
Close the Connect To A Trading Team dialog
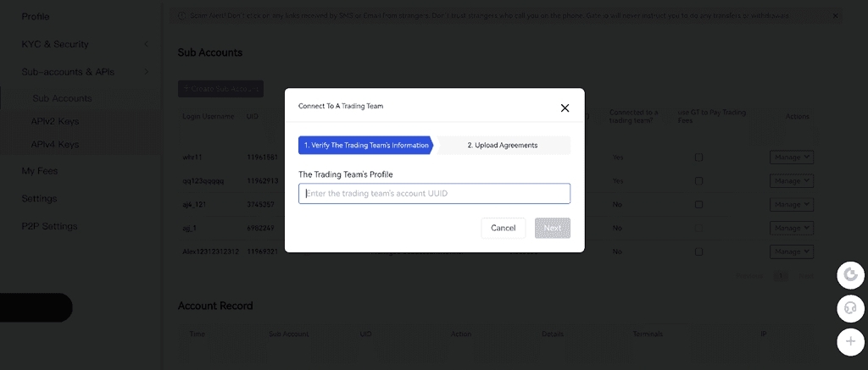pyautogui.click(x=565, y=108)
